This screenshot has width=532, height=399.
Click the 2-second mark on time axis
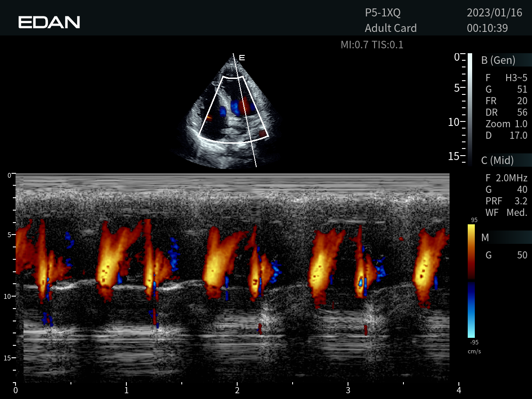(x=238, y=390)
